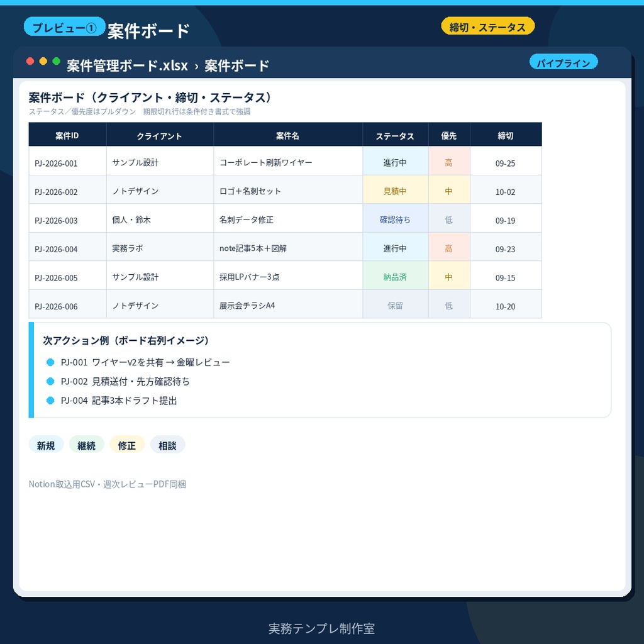
Task: Click action item PJ-004 記事3本ドラフト提出
Action: 112,401
